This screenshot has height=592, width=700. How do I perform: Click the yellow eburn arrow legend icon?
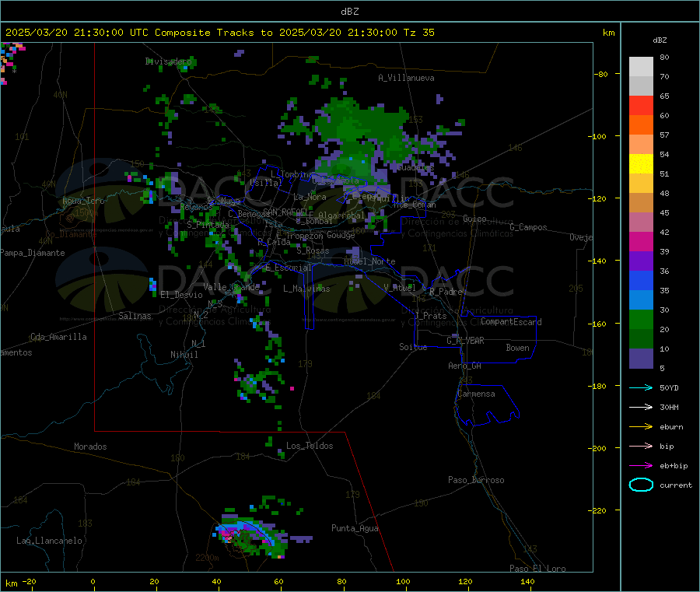[641, 426]
